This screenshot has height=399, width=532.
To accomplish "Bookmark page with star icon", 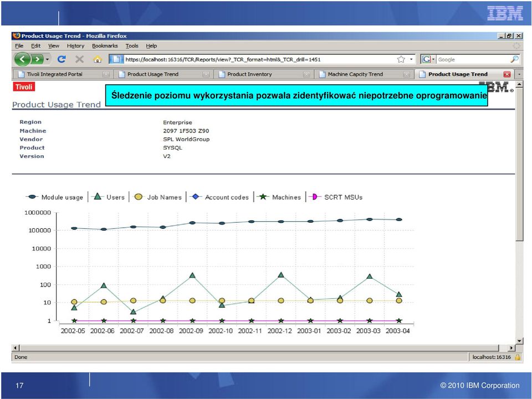I will tap(401, 59).
